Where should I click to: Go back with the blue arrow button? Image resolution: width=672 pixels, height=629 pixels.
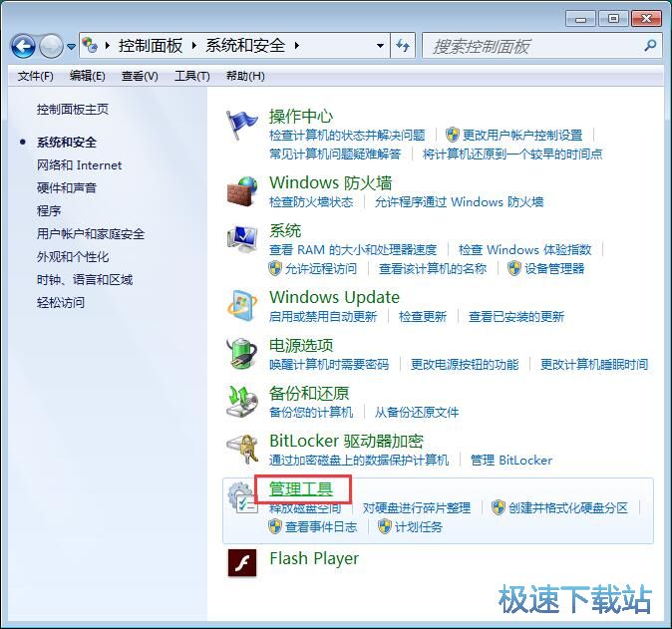[x=23, y=46]
